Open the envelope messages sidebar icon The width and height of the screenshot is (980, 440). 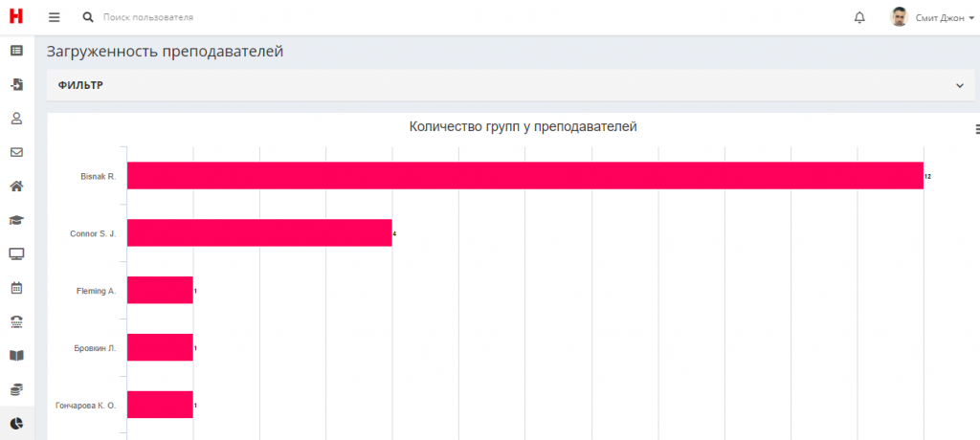pyautogui.click(x=16, y=152)
